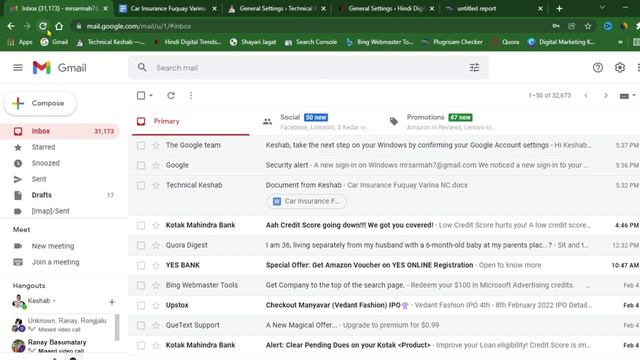Image resolution: width=640 pixels, height=360 pixels.
Task: Tick the select-all messages checkbox
Action: pos(141,96)
